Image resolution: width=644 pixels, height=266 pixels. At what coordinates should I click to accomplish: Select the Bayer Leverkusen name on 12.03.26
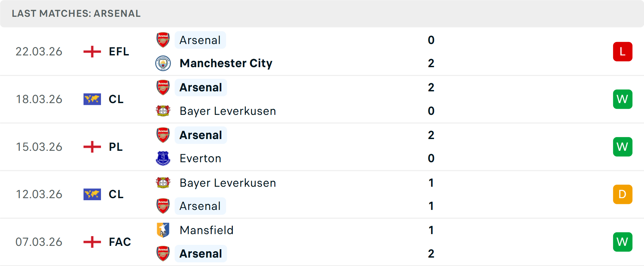point(228,183)
